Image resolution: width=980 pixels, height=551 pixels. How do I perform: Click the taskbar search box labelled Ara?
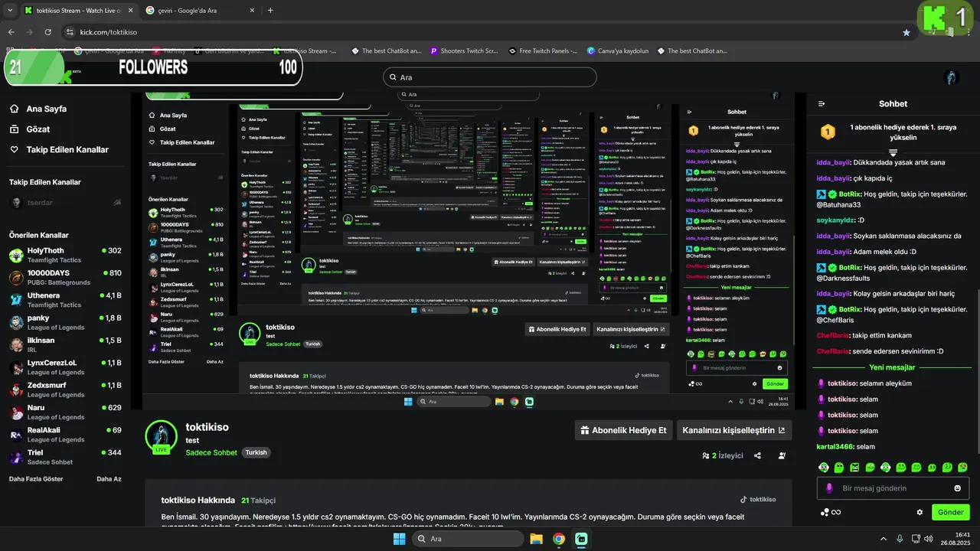point(468,539)
